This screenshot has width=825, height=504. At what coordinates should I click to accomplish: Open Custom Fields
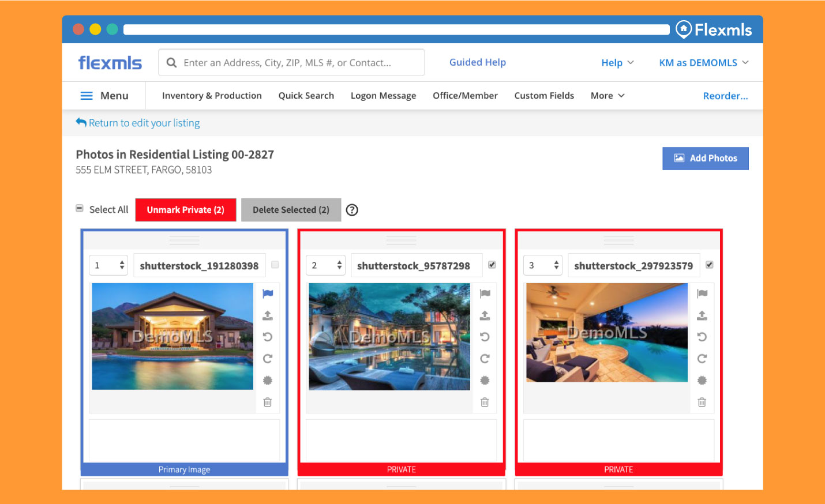[x=544, y=96]
